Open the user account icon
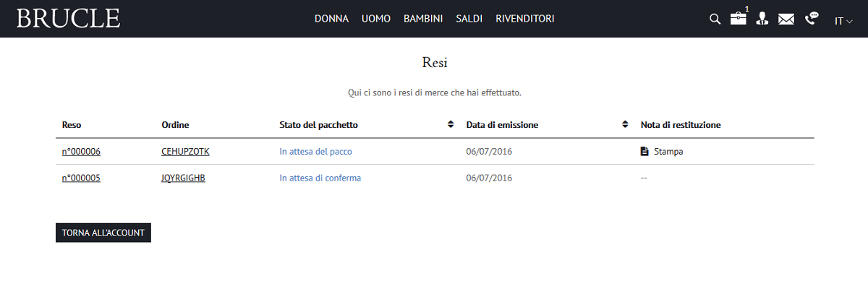Viewport: 868px width, 307px height. (762, 19)
